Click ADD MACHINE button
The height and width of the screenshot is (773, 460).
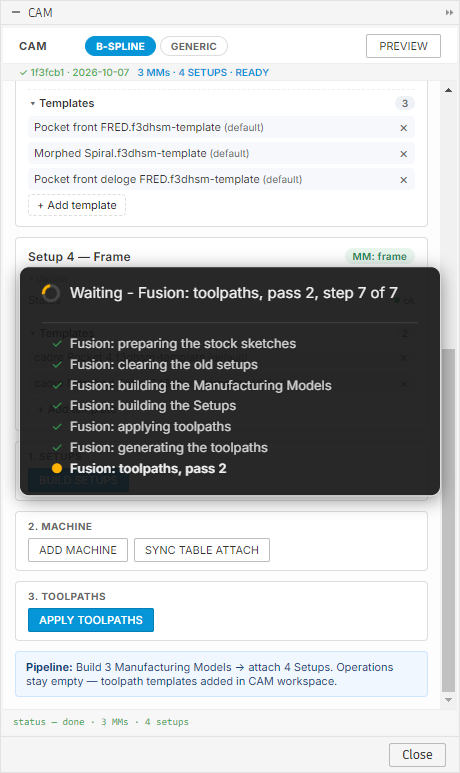pos(78,550)
